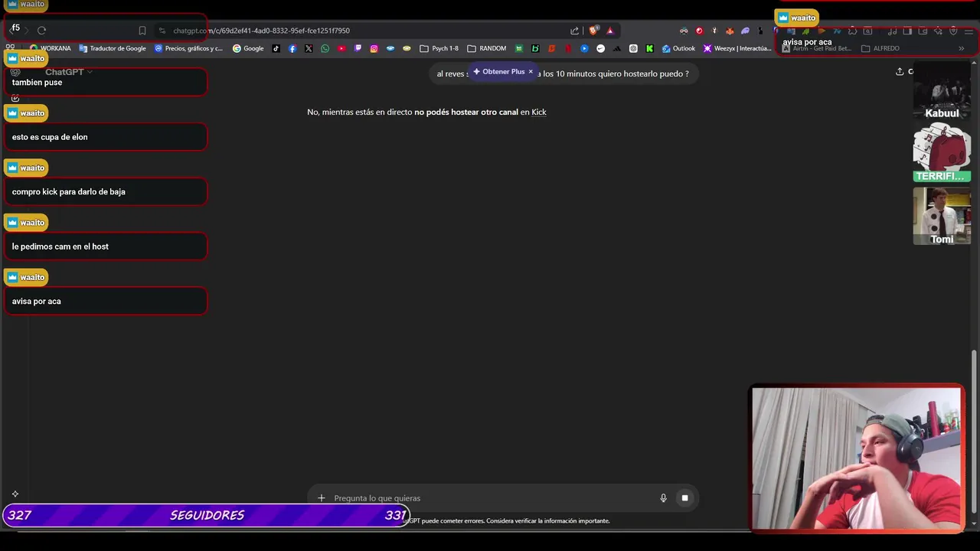Open the browser hamburger main menu
Viewport: 980px width, 551px height.
click(x=969, y=31)
